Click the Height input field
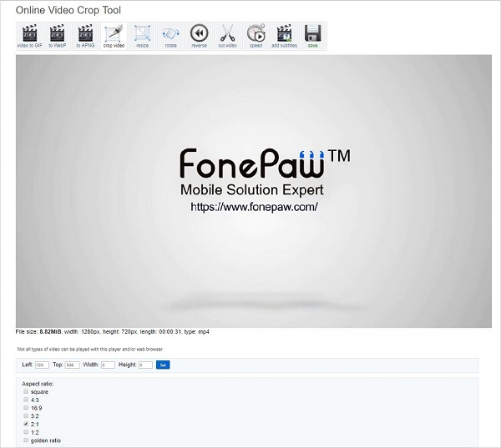Image resolution: width=501 pixels, height=448 pixels. (145, 365)
